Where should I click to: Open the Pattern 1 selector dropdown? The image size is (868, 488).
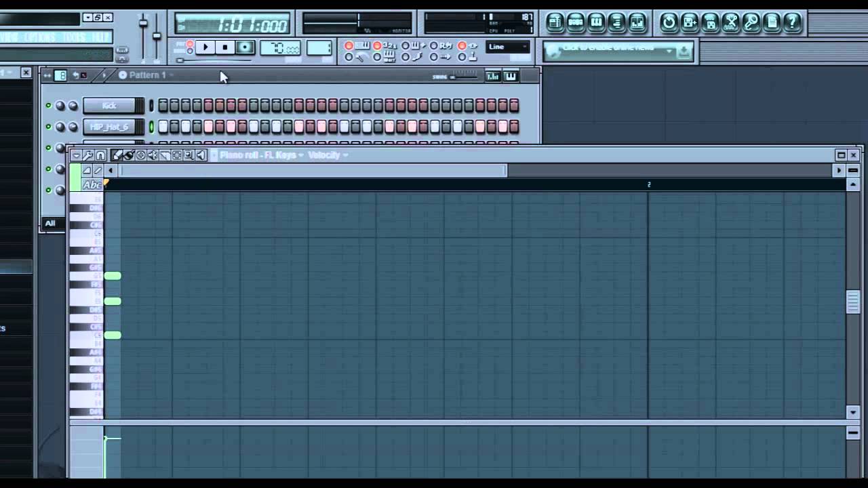[x=146, y=75]
